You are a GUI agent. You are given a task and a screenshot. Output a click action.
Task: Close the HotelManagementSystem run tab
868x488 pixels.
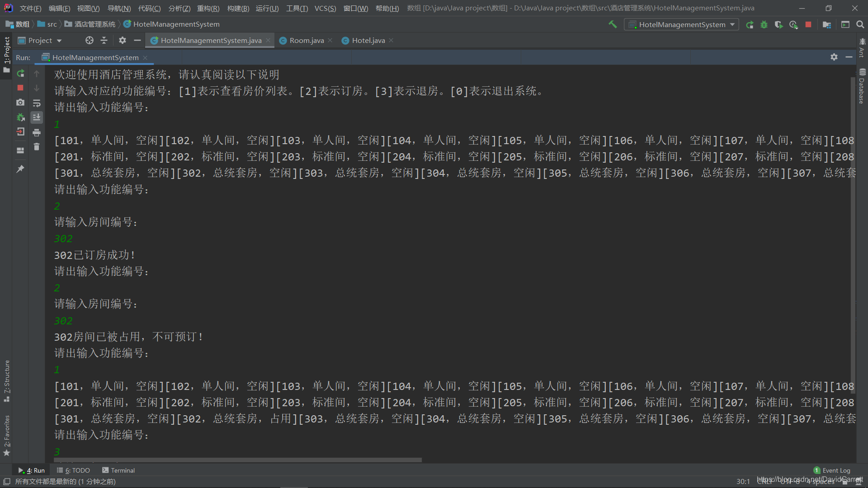145,57
